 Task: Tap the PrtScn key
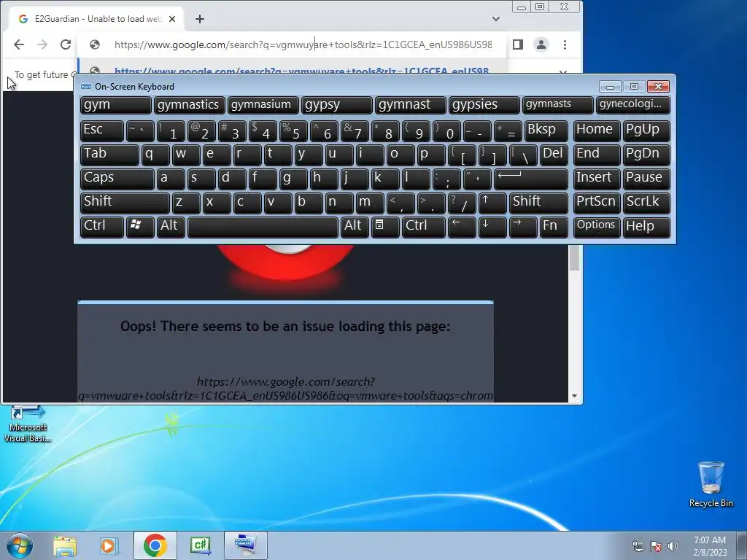tap(597, 203)
